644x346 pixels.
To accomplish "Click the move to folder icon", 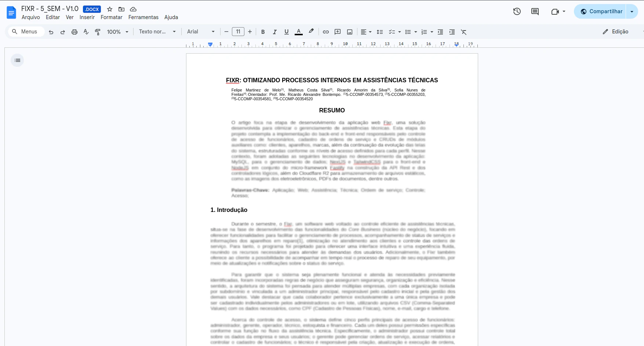I will pos(121,9).
